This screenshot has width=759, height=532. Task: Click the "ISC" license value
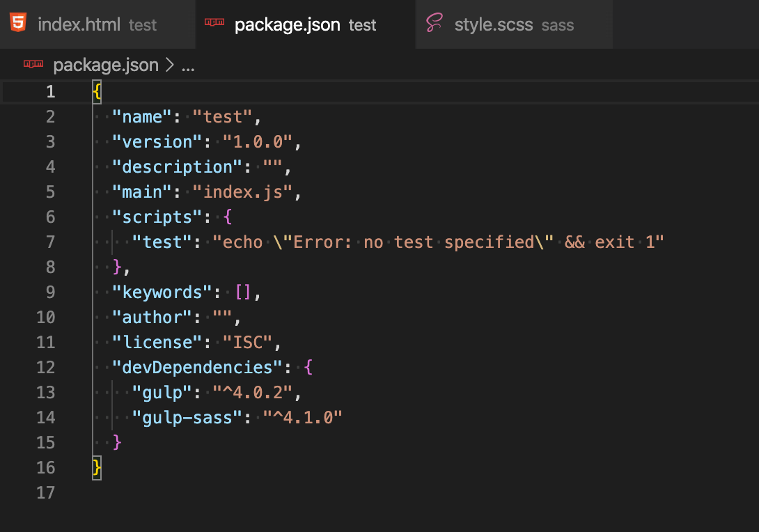point(247,343)
